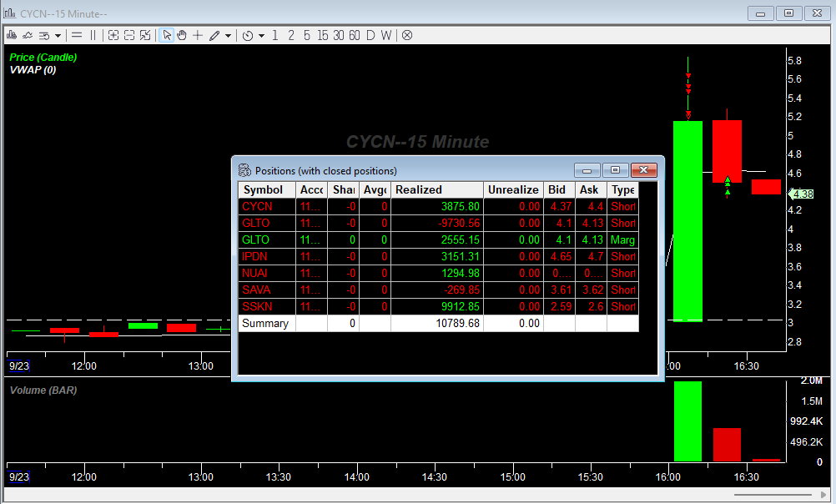Image resolution: width=836 pixels, height=504 pixels.
Task: Switch chart to 60 minute interval
Action: [355, 35]
